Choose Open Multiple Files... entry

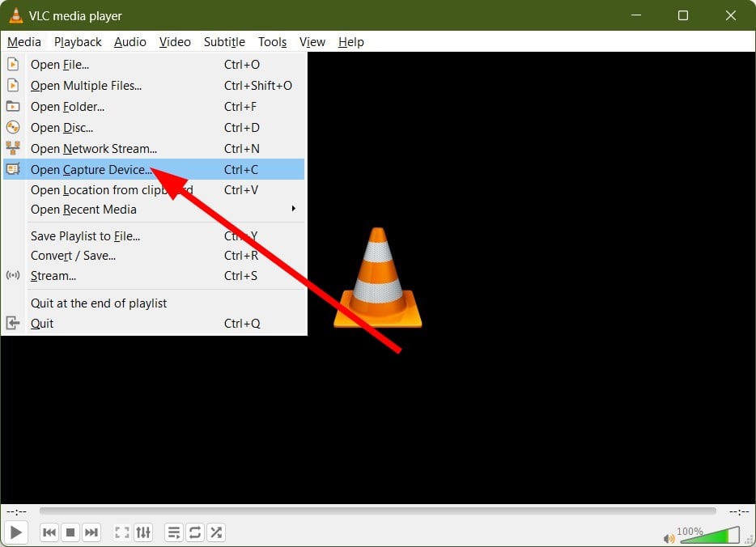pyautogui.click(x=154, y=85)
